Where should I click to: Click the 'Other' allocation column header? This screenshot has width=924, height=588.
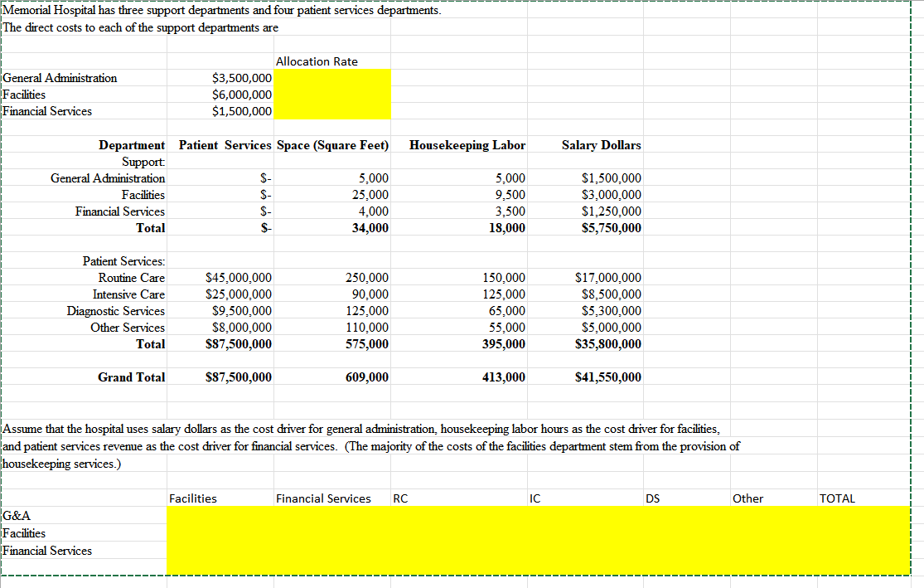click(747, 499)
